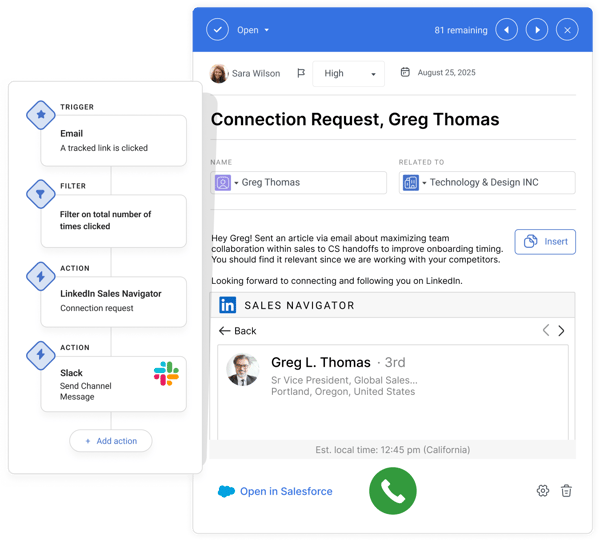Click Open in Salesforce link
This screenshot has height=541, width=600.
click(275, 491)
